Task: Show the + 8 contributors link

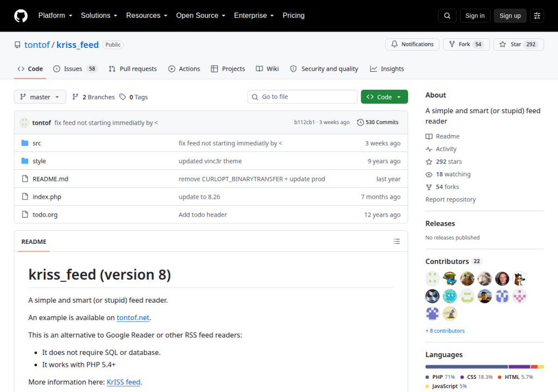Action: coord(445,330)
